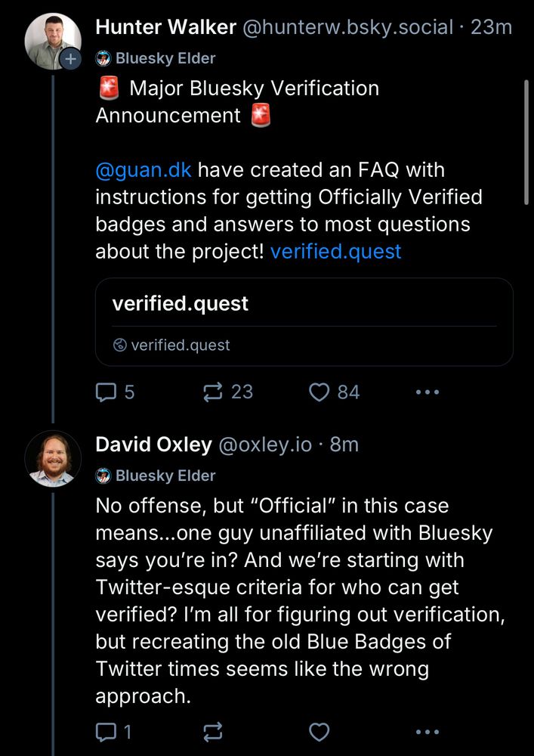
Task: Reply to Hunter Walker's post
Action: pos(106,392)
